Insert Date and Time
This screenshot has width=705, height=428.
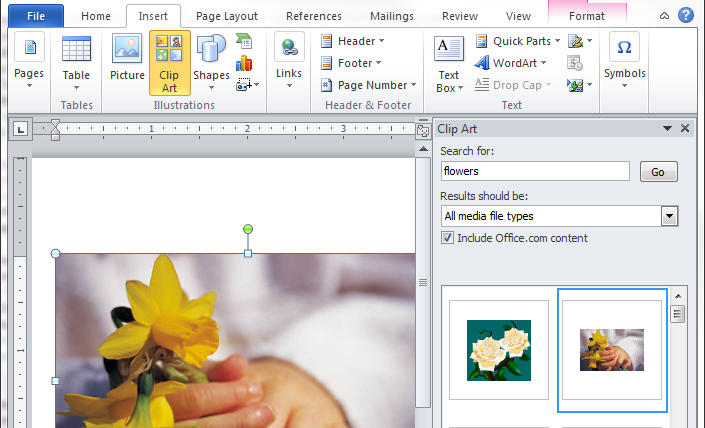[575, 63]
